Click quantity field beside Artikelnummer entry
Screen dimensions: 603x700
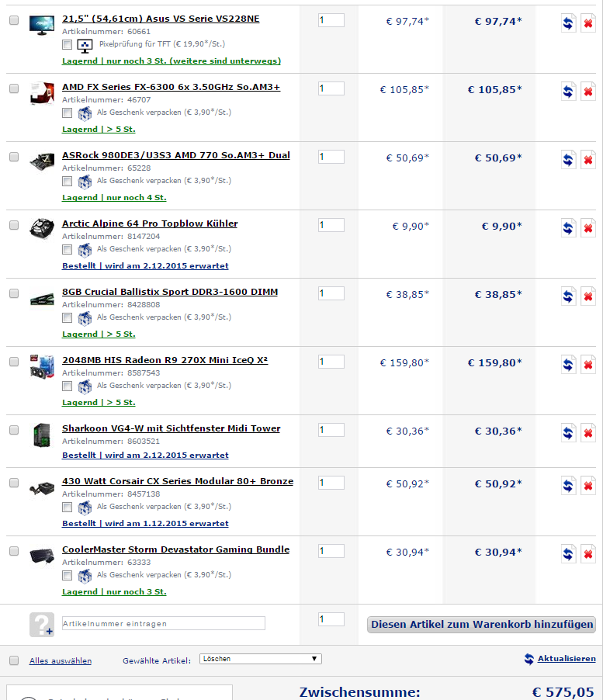(x=331, y=619)
